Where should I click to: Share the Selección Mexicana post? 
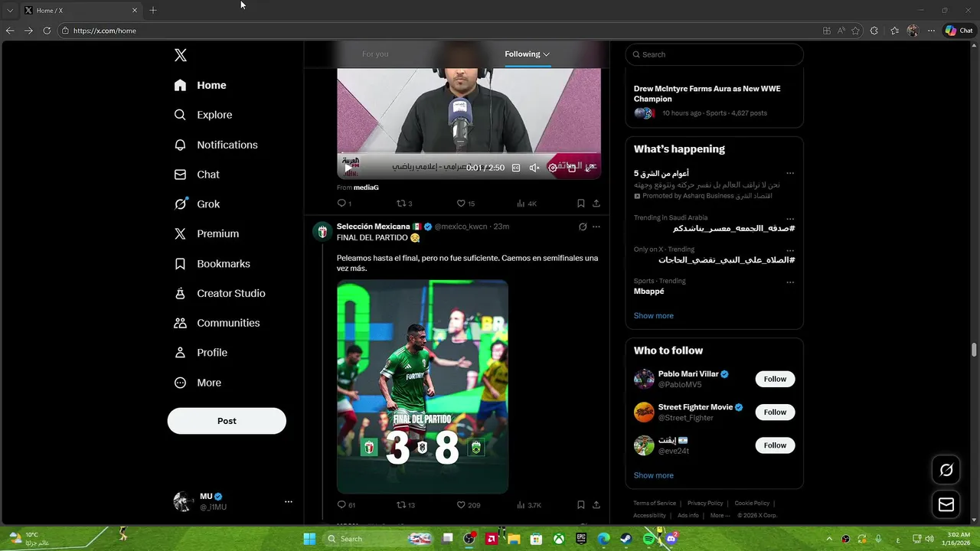pyautogui.click(x=596, y=505)
